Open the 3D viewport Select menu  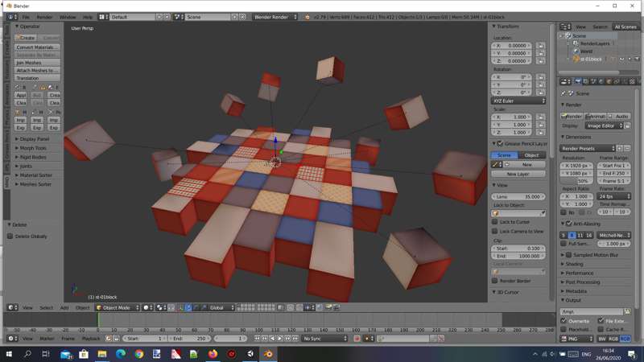coord(46,307)
